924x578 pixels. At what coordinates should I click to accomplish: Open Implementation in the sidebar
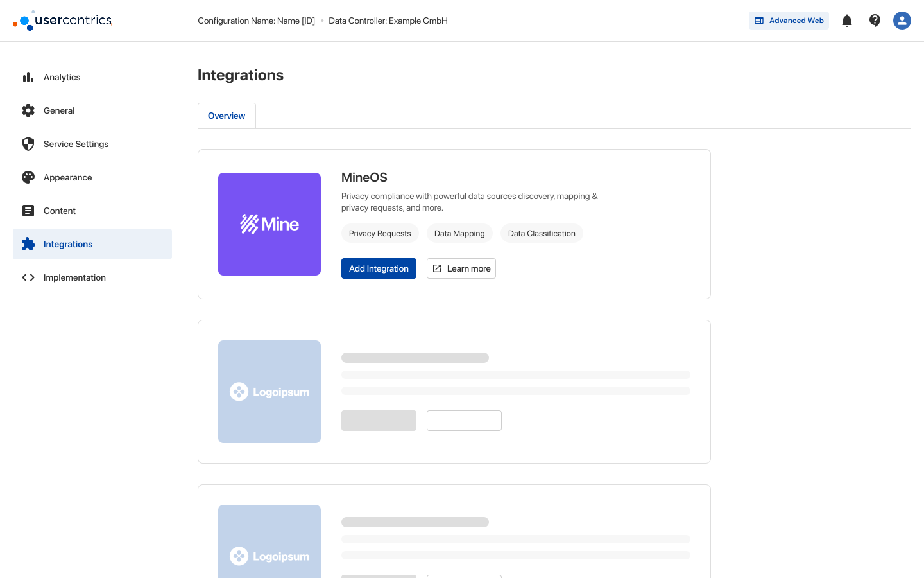(92, 277)
